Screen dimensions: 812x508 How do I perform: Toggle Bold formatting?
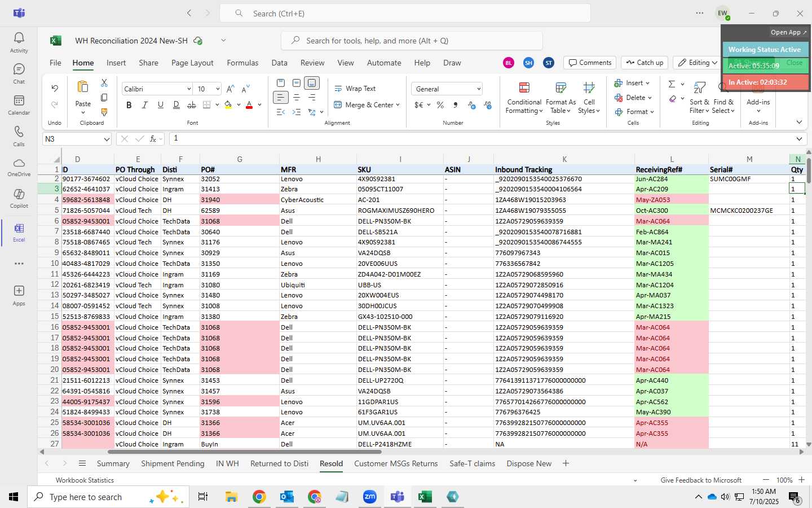coord(129,105)
